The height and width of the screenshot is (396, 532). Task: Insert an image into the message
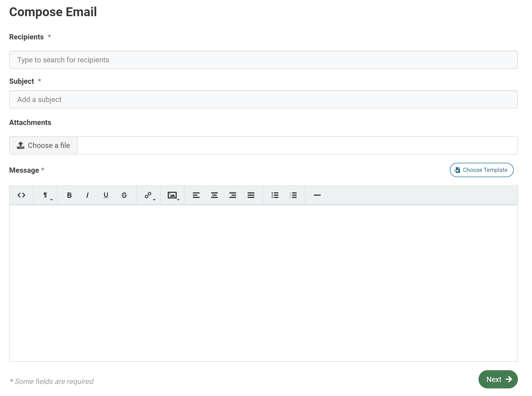point(172,195)
